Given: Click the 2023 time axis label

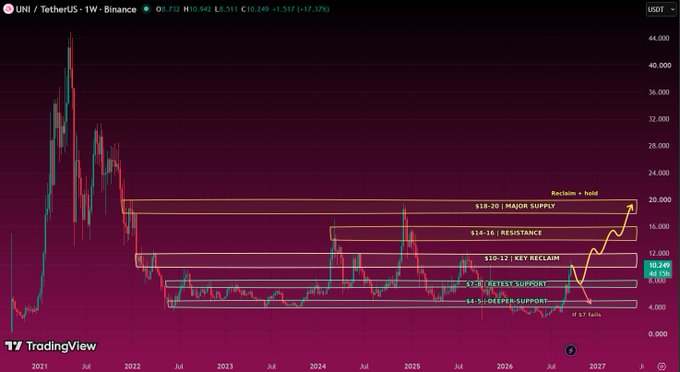Looking at the screenshot, I should tap(225, 366).
